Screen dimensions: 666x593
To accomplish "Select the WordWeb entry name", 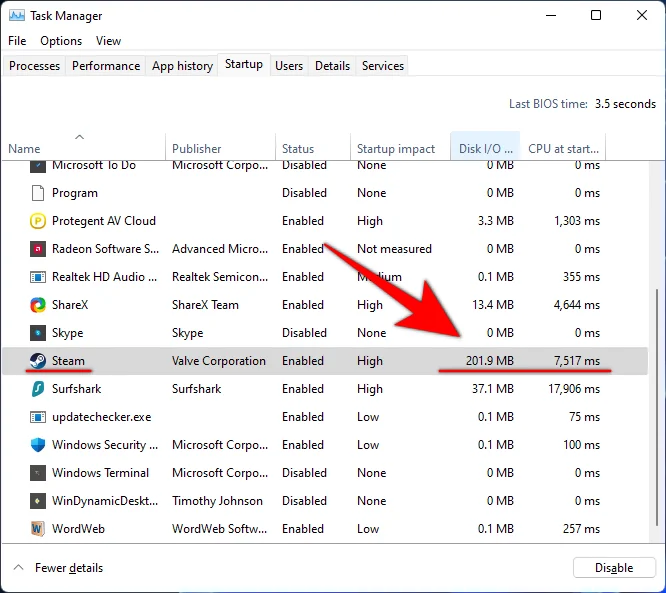I will (x=78, y=529).
